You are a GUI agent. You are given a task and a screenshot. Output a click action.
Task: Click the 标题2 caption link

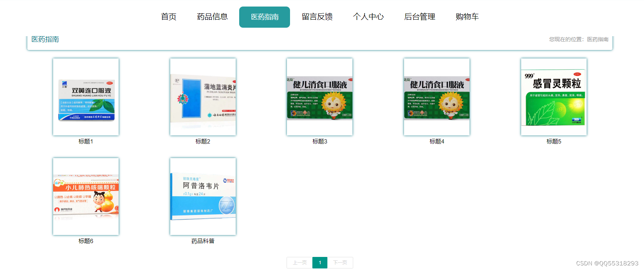click(x=203, y=142)
